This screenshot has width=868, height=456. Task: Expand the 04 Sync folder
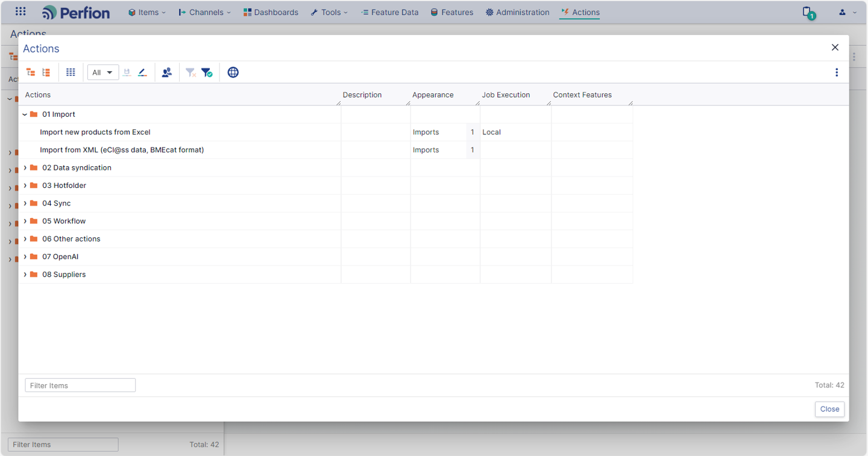coord(25,203)
